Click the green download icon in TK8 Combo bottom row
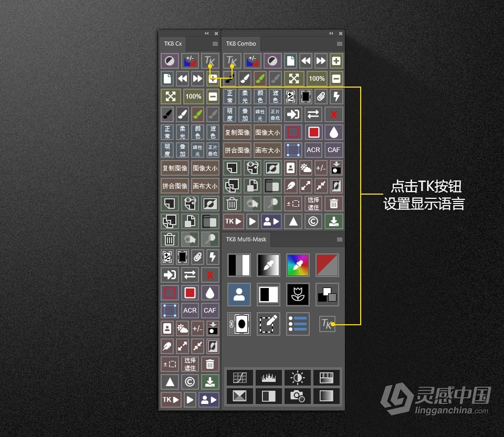 tap(334, 221)
